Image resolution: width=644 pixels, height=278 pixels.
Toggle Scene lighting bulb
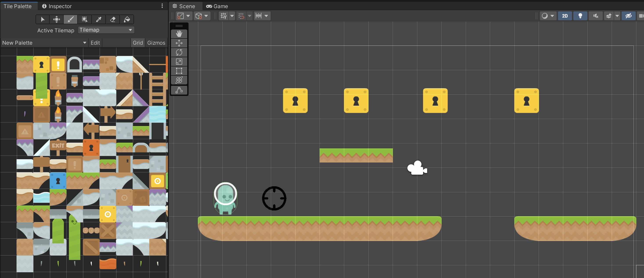tap(580, 16)
